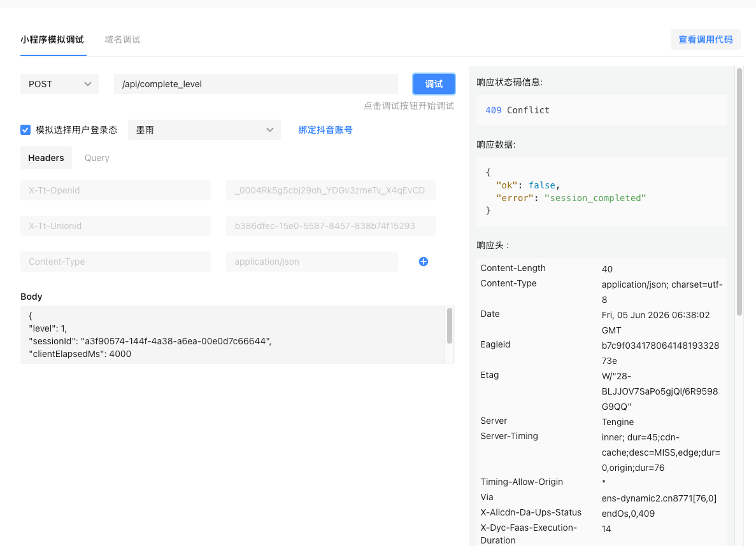Click the Eagleid response header label

495,344
